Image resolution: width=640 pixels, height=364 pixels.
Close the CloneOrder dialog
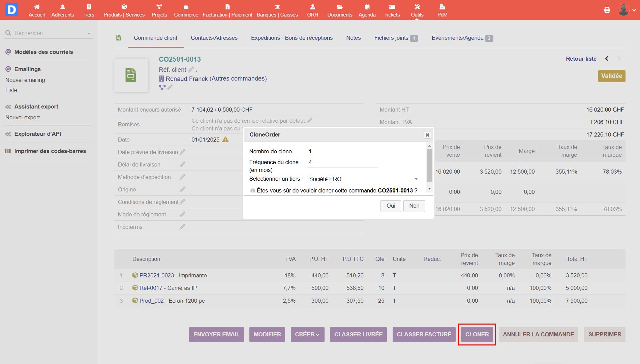click(427, 135)
